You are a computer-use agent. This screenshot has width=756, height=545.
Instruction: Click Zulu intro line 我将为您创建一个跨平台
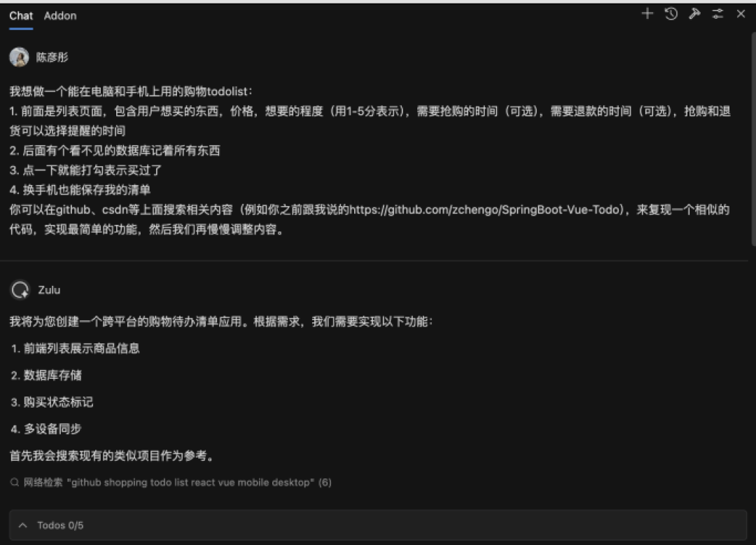click(x=221, y=322)
